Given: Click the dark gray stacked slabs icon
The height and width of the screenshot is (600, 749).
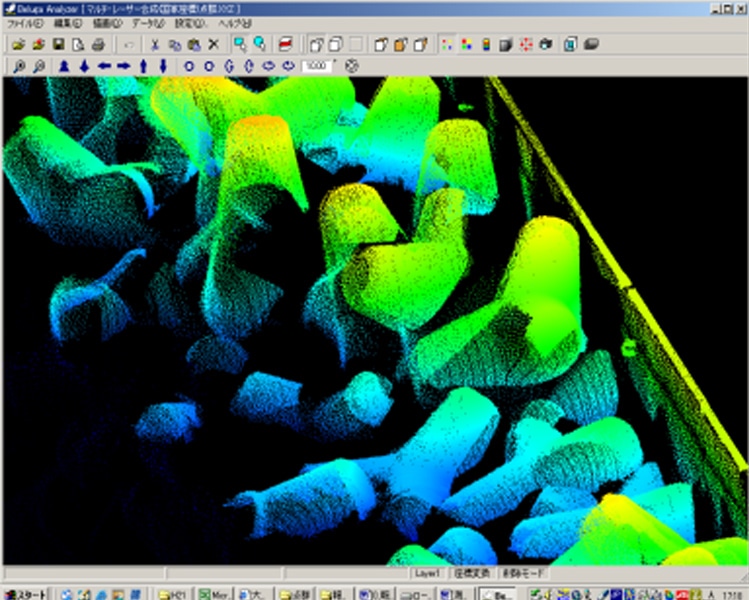Looking at the screenshot, I should point(591,45).
